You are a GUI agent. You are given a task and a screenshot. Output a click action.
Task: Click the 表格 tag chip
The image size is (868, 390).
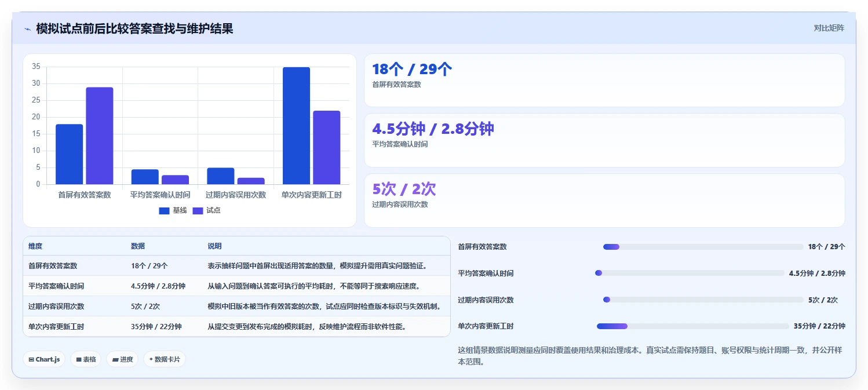[86, 359]
